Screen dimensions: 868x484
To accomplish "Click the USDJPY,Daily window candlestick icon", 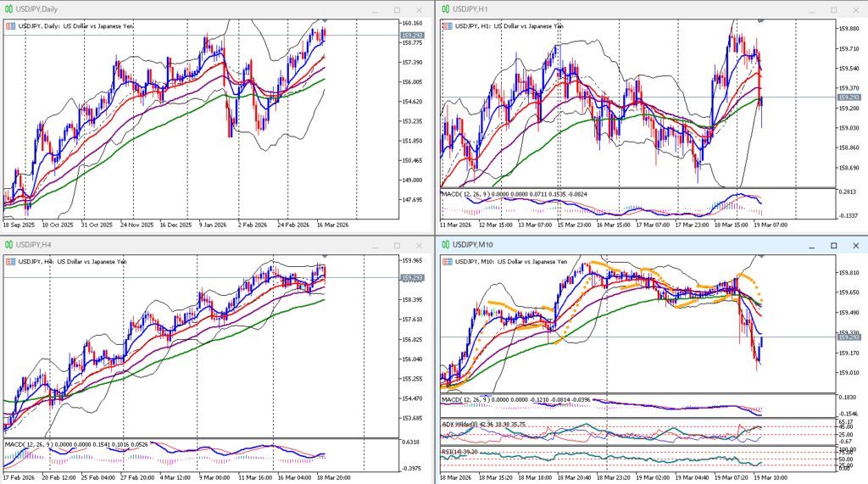I will click(x=8, y=8).
